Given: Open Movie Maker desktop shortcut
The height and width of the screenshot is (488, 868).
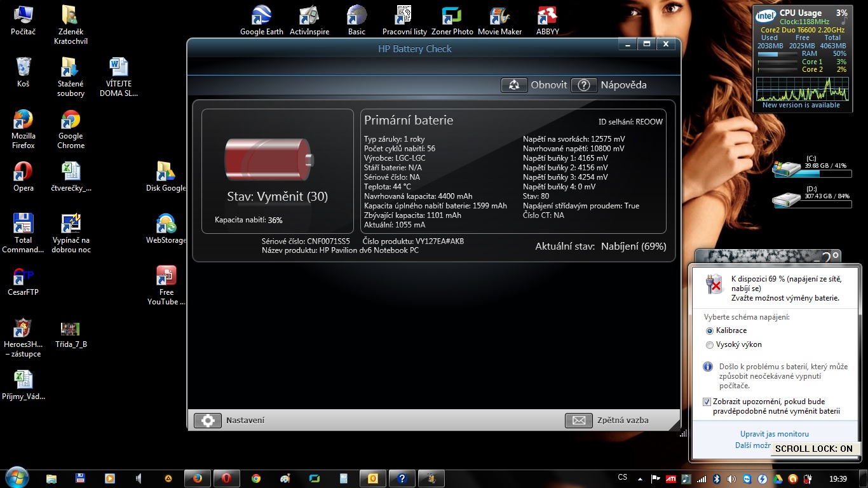Looking at the screenshot, I should pos(499,20).
